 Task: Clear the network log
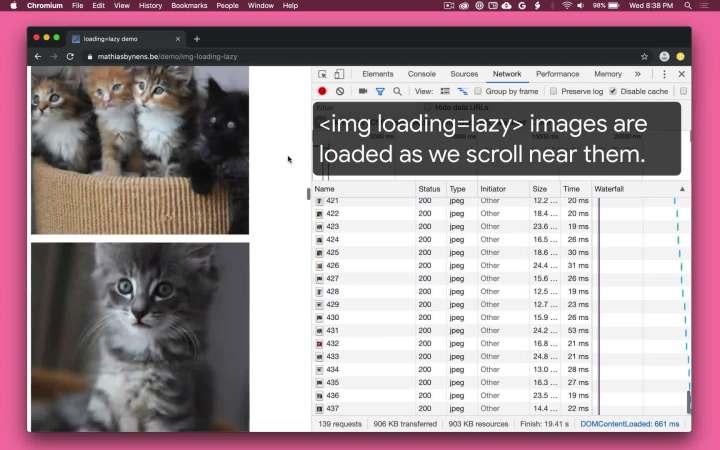pos(340,91)
